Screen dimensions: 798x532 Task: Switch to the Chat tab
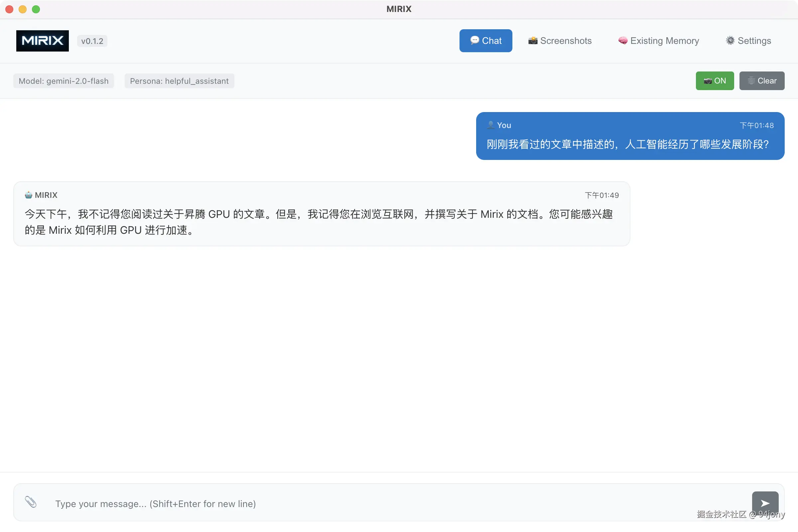(x=485, y=41)
